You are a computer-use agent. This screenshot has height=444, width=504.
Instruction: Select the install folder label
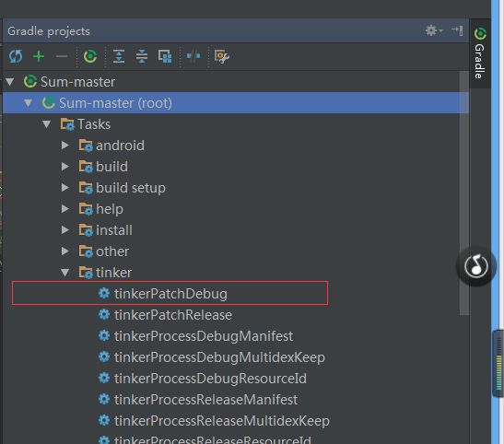[x=113, y=230]
